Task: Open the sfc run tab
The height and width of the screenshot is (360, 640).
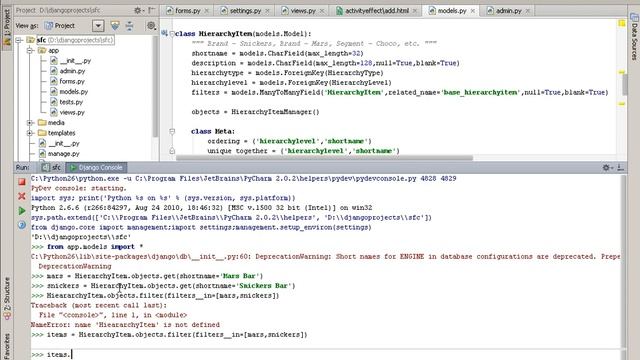Action: pos(51,167)
